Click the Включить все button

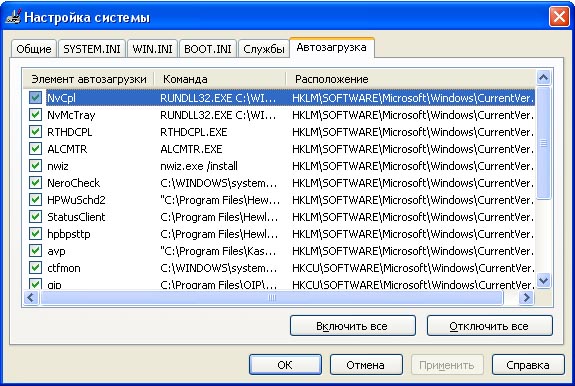[352, 326]
